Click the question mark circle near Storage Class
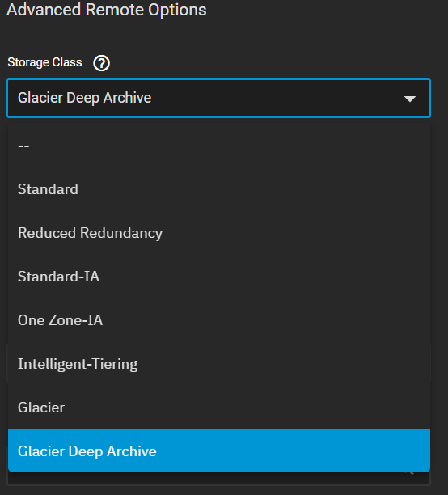 point(101,63)
